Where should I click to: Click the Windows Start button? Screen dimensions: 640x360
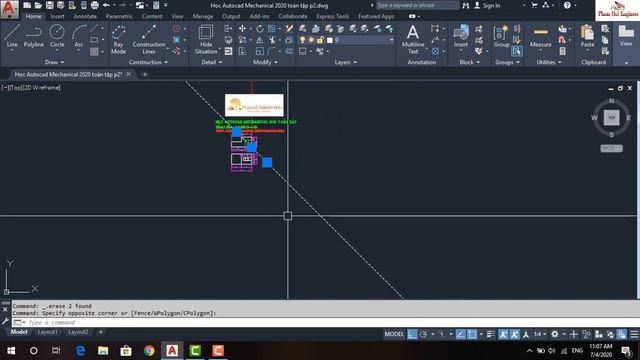coord(11,351)
